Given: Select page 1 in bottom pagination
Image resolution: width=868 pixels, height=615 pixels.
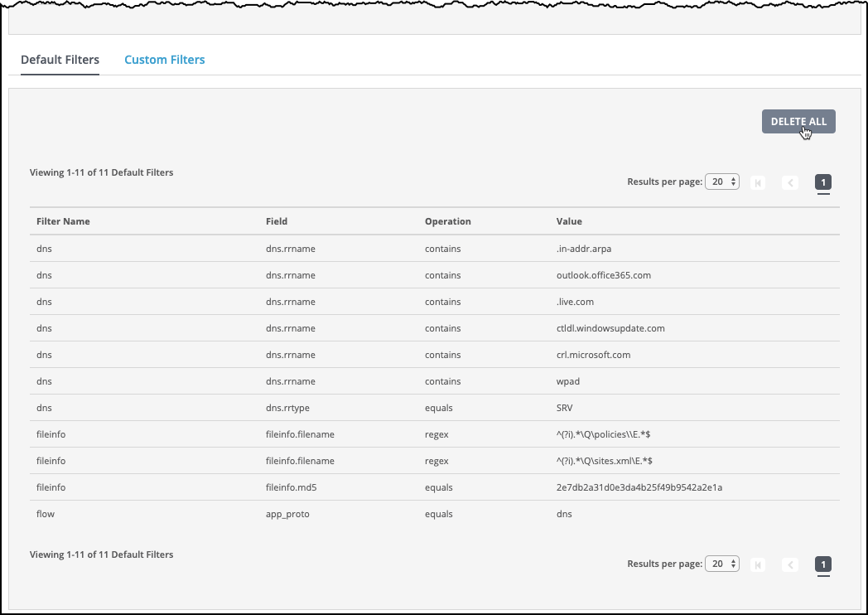Looking at the screenshot, I should pyautogui.click(x=823, y=564).
